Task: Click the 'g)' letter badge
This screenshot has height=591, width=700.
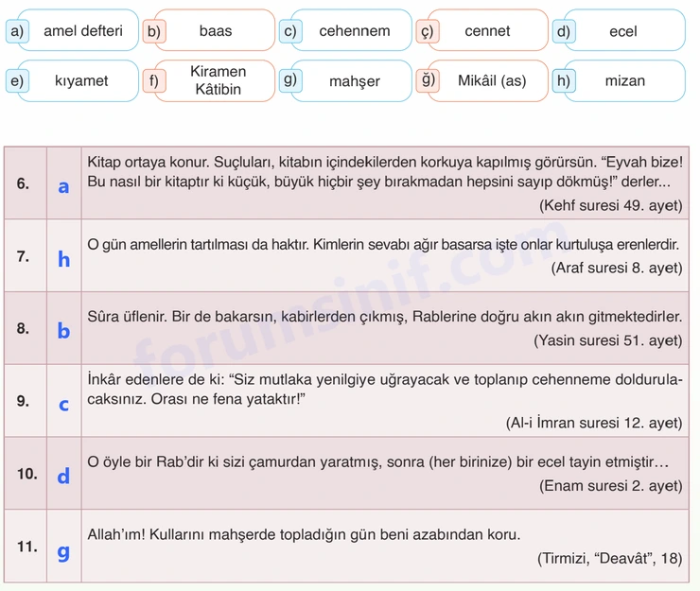Action: (x=290, y=80)
